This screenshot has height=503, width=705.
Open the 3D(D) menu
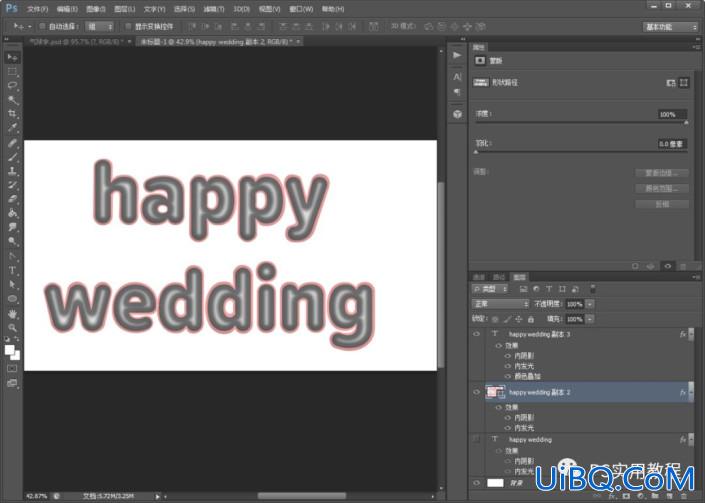pyautogui.click(x=241, y=9)
